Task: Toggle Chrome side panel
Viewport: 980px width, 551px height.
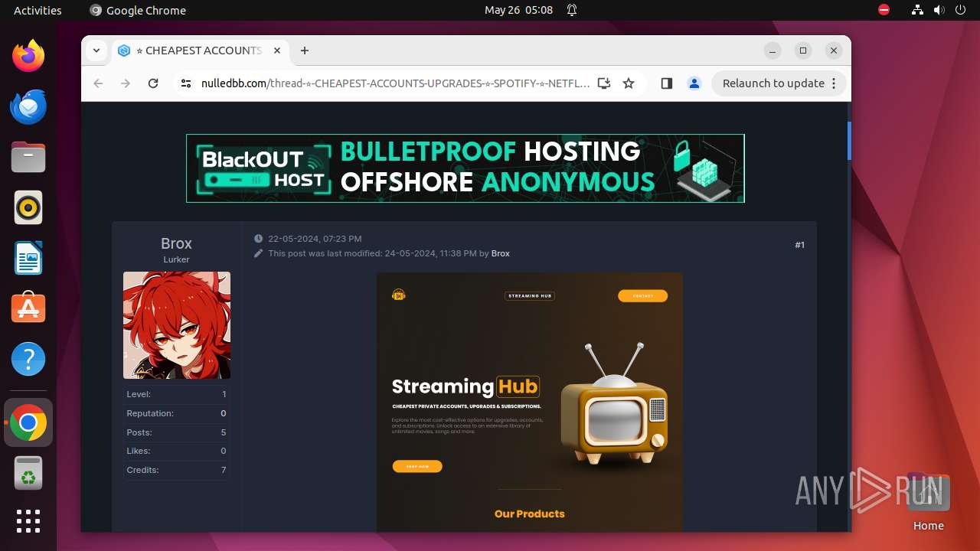Action: click(667, 83)
